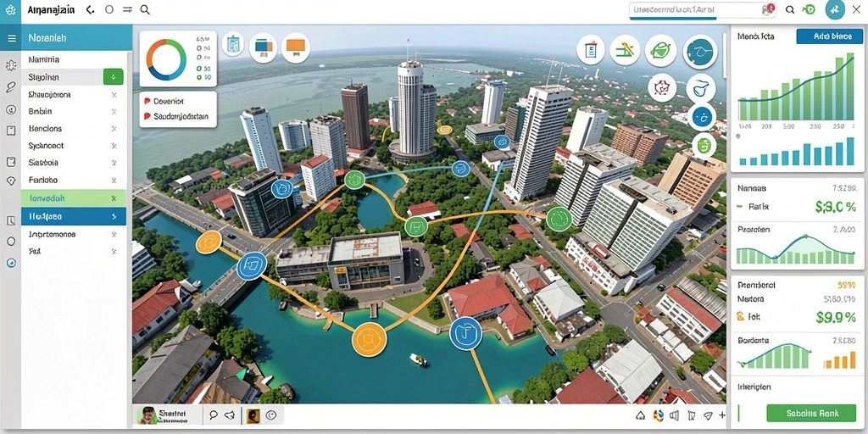This screenshot has height=434, width=868.
Task: Remove the Shaucjorem row with its x
Action: pyautogui.click(x=114, y=95)
